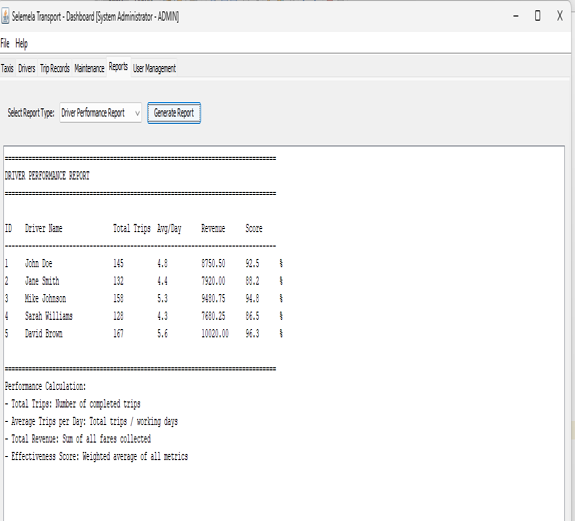Click David Brown's revenue 10020.00
The image size is (575, 521).
(215, 334)
